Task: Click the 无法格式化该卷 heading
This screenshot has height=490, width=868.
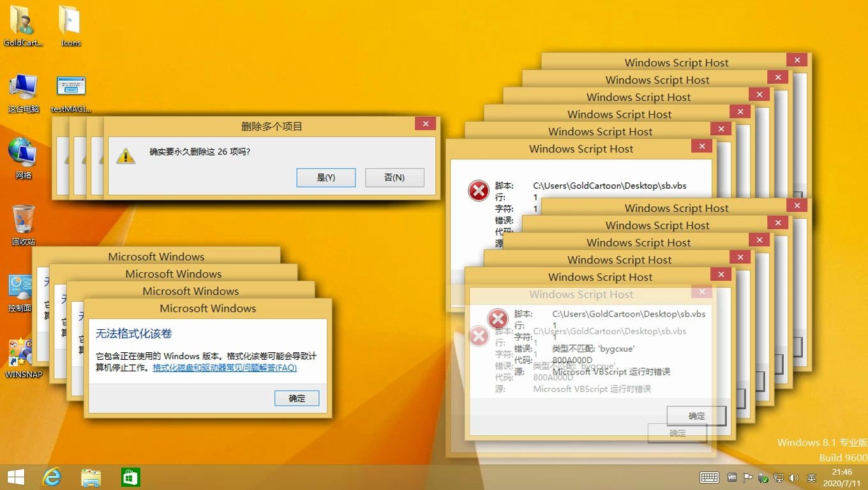Action: tap(134, 334)
